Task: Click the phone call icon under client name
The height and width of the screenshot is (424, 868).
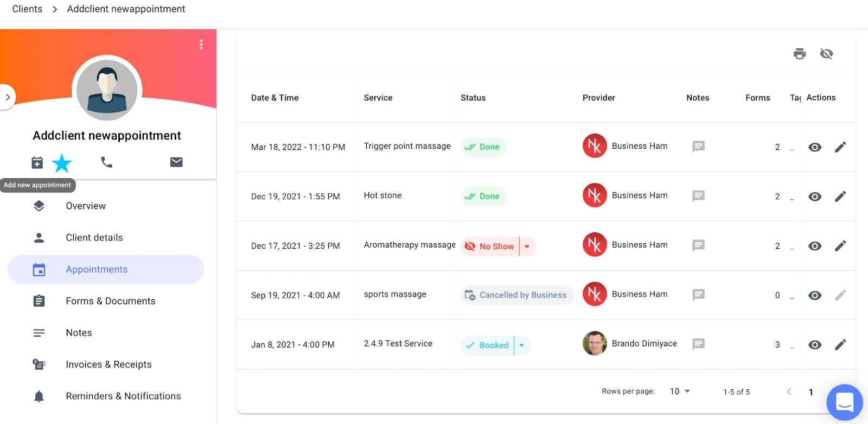Action: pos(107,162)
